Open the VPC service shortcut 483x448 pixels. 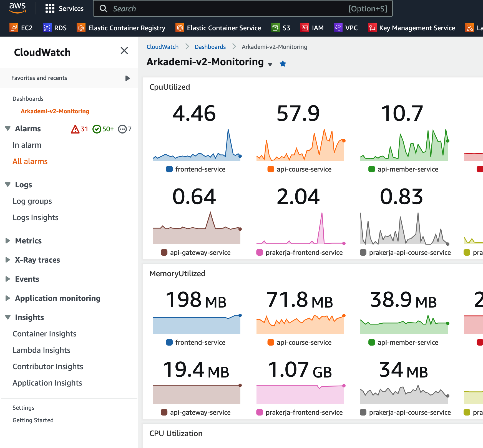(x=346, y=28)
